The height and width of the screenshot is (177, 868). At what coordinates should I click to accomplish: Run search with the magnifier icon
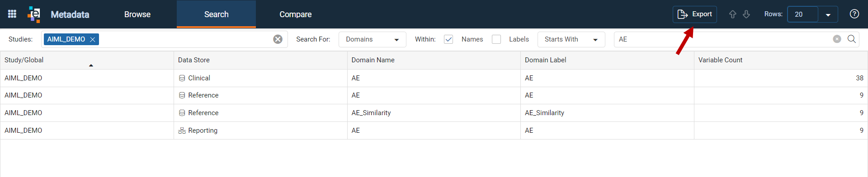[x=852, y=39]
